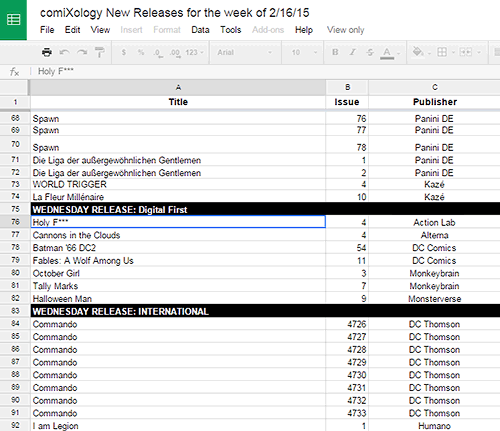Screen dimensions: 500x431
Task: Select the Batman '66 DC2 cell
Action: pyautogui.click(x=178, y=248)
